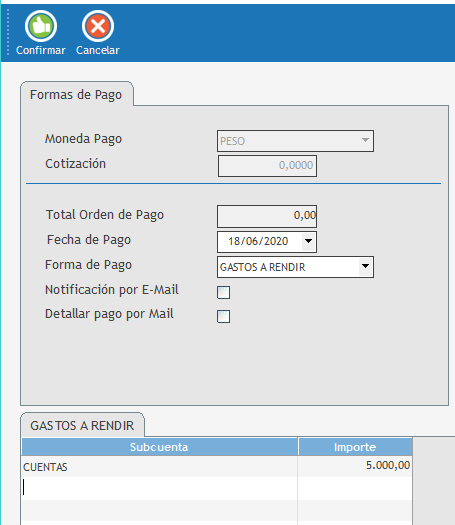Click the Cotización input field
Screen dimensions: 455x525
(x=267, y=166)
